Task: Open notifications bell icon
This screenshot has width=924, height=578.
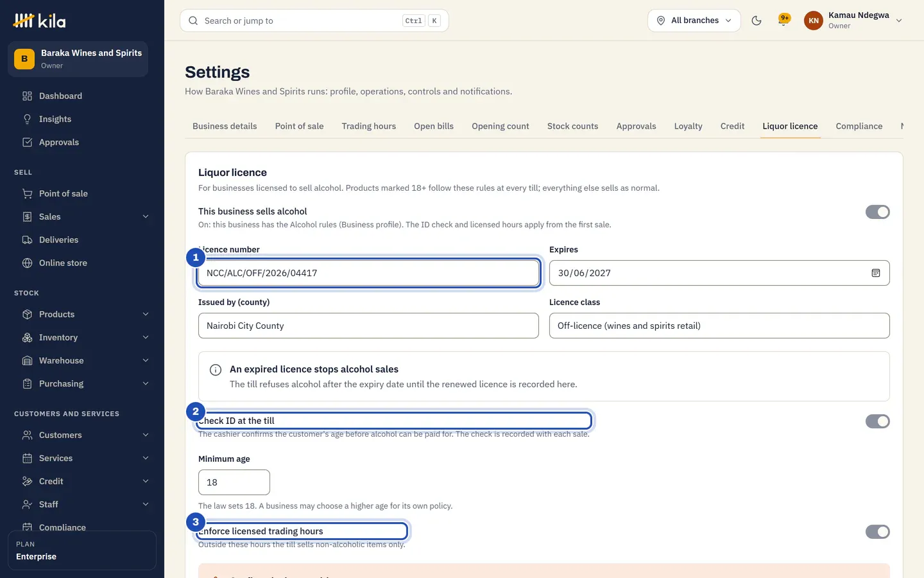Action: click(x=783, y=21)
